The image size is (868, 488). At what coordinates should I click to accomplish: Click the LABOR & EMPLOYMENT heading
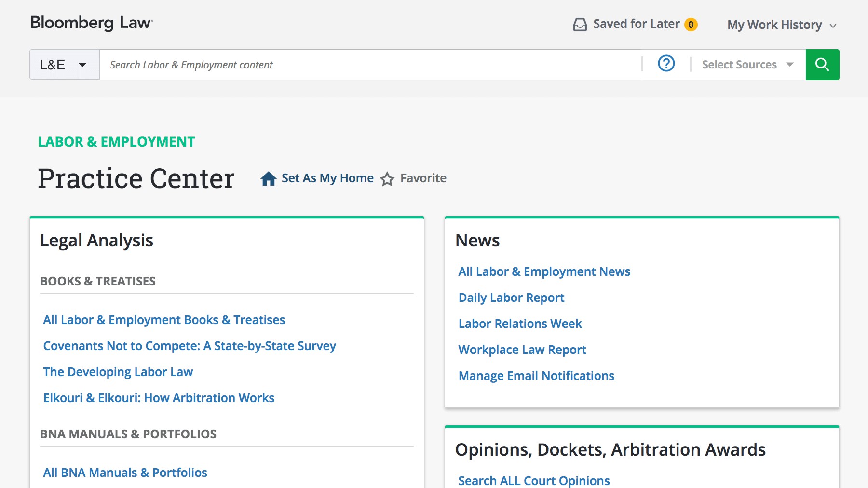116,142
